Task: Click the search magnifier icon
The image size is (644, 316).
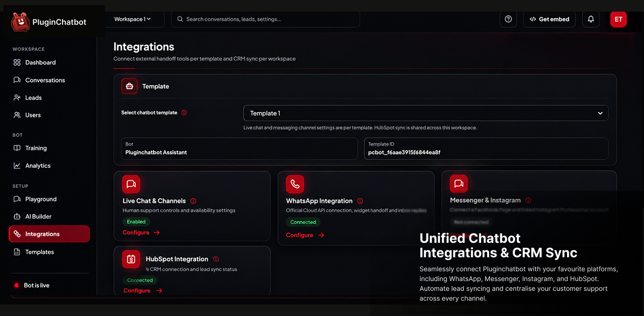Action: [180, 19]
